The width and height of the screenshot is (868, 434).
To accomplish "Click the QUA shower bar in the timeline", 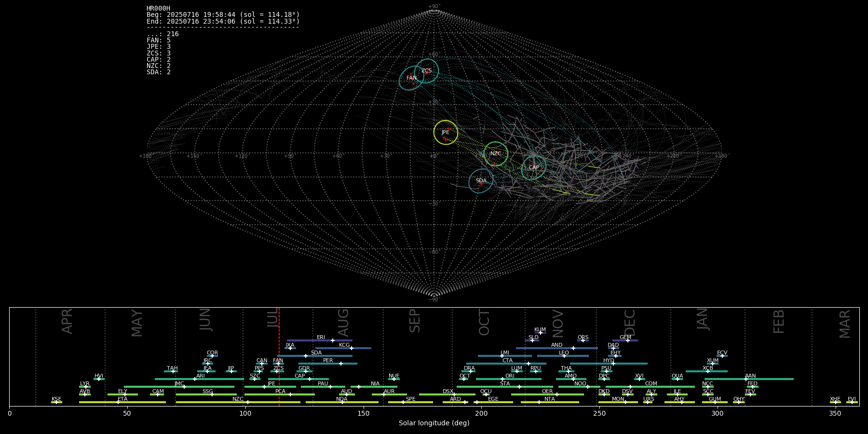I will click(x=677, y=379).
